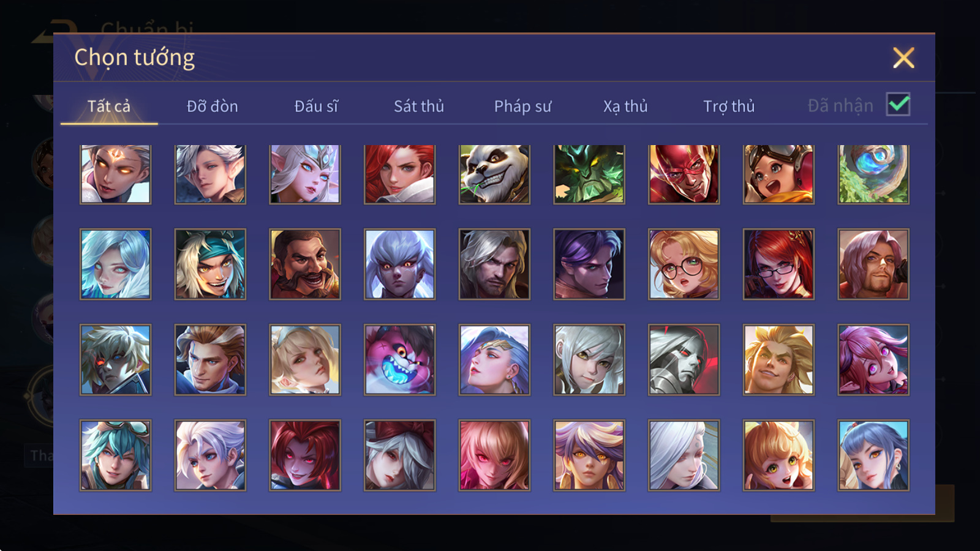This screenshot has height=551, width=980.
Task: Toggle the Đã nhận checkbox
Action: tap(899, 105)
